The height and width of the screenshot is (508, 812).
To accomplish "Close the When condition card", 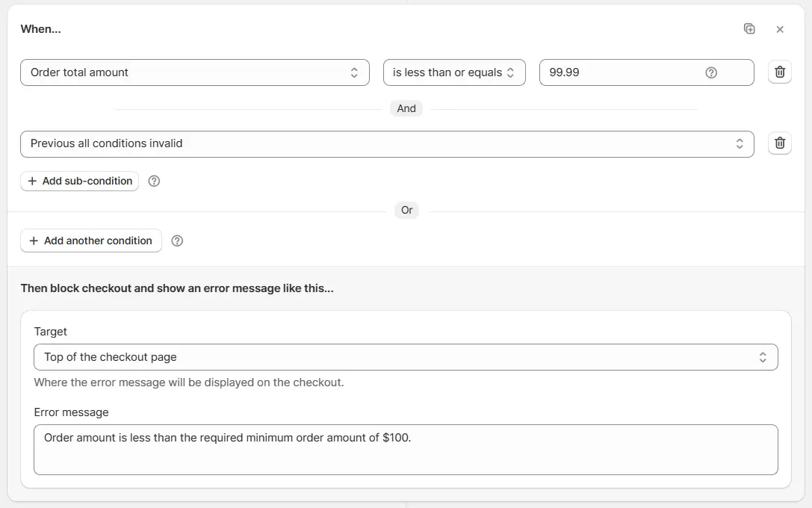I will click(780, 29).
